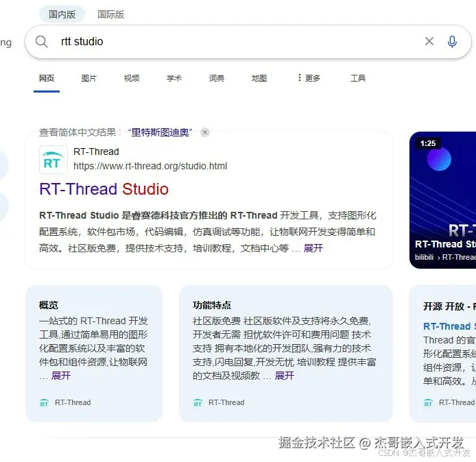
Task: Open the 开源 开放 card heading
Action: point(449,306)
